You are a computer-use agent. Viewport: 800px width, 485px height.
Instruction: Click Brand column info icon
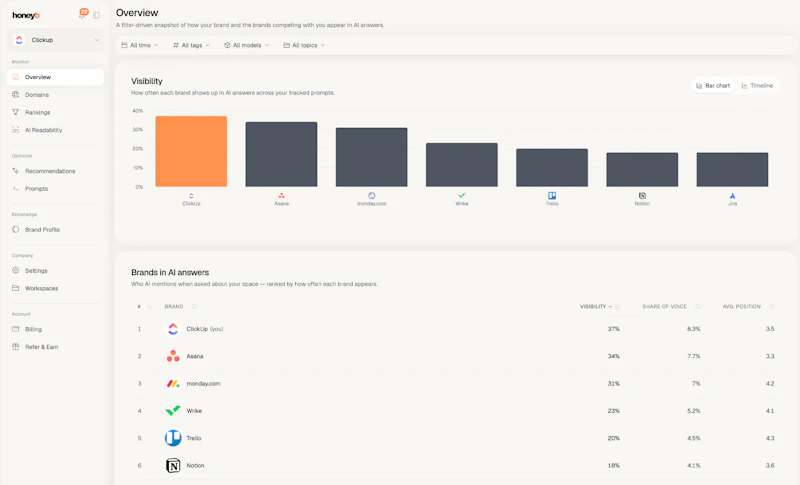(194, 307)
